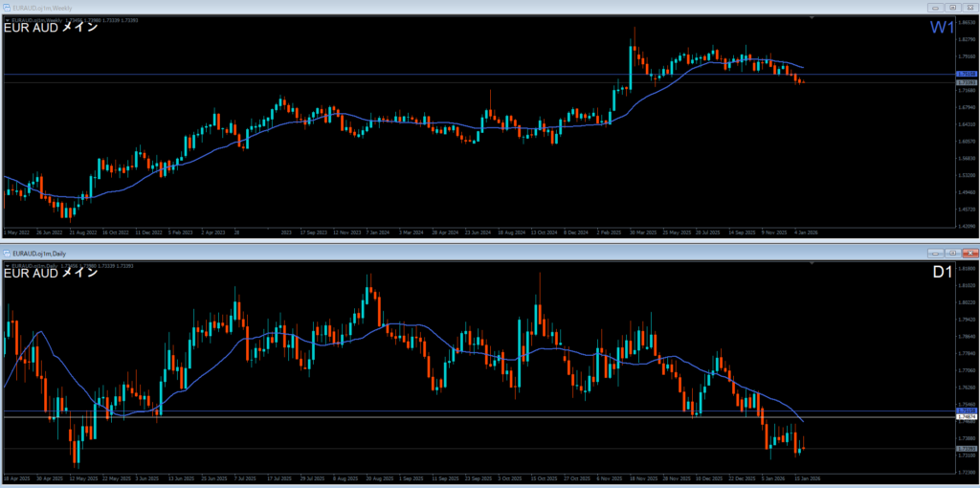Activate the EURAUD Weekly window title bar
This screenshot has width=980, height=488.
[383, 8]
